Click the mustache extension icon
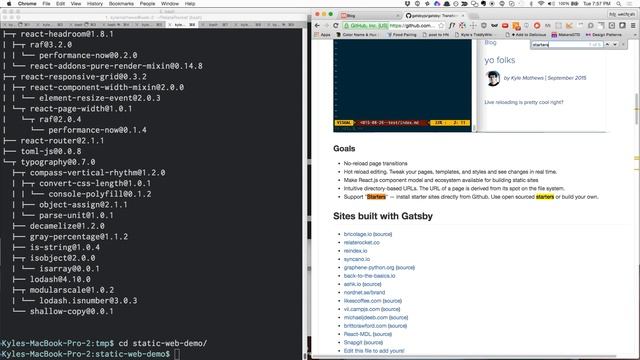 click(x=494, y=25)
